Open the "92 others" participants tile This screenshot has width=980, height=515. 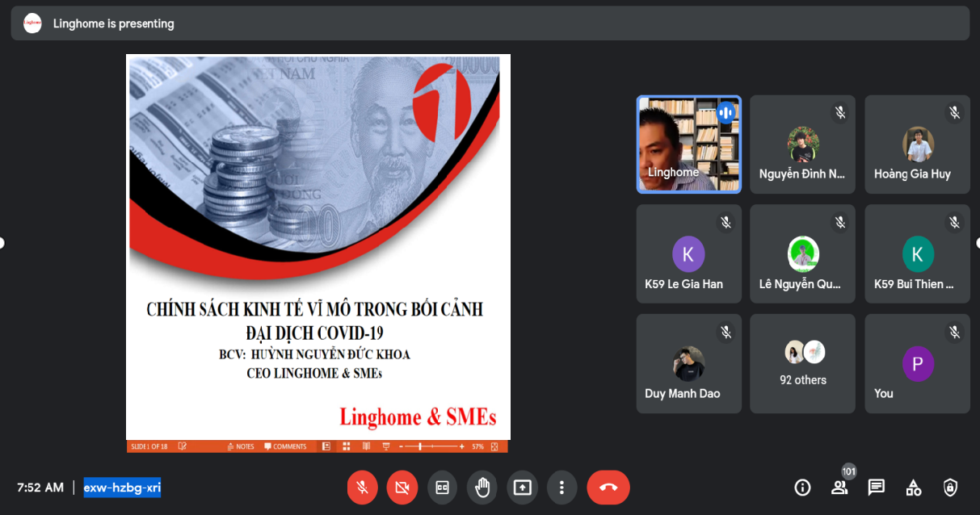[x=803, y=363]
